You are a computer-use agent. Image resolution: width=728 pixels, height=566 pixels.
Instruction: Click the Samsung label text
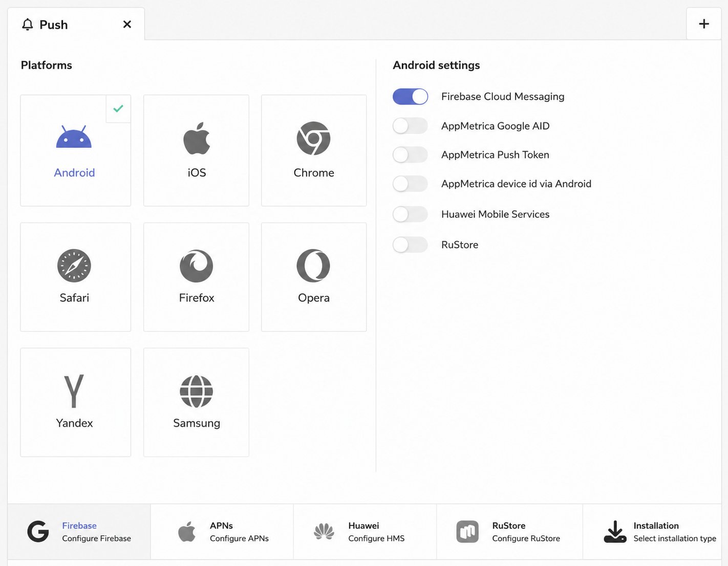pyautogui.click(x=197, y=423)
